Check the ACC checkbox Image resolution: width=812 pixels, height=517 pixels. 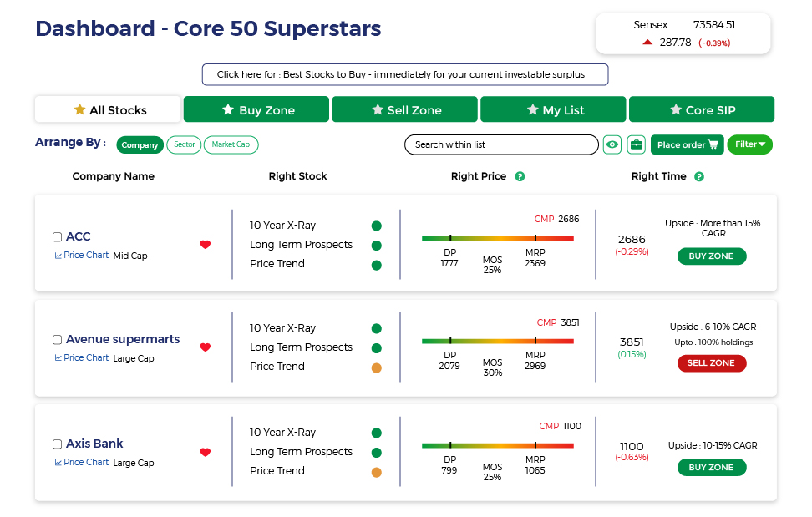tap(57, 237)
